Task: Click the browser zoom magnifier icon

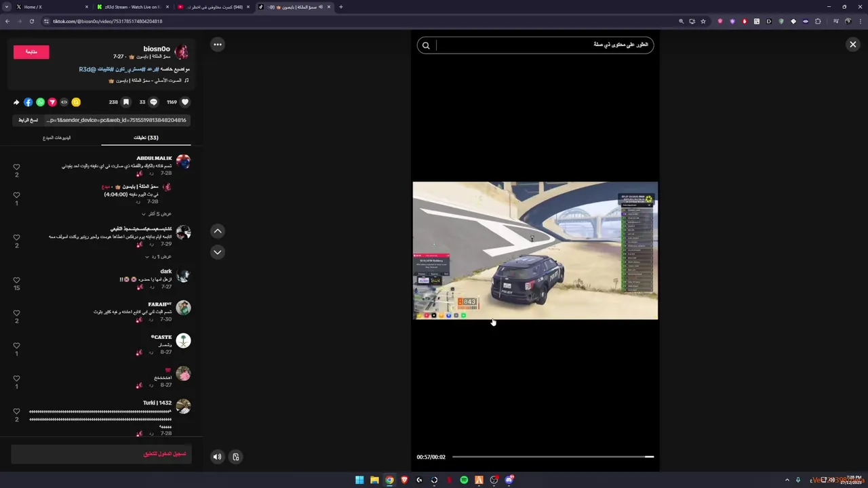Action: pos(681,21)
